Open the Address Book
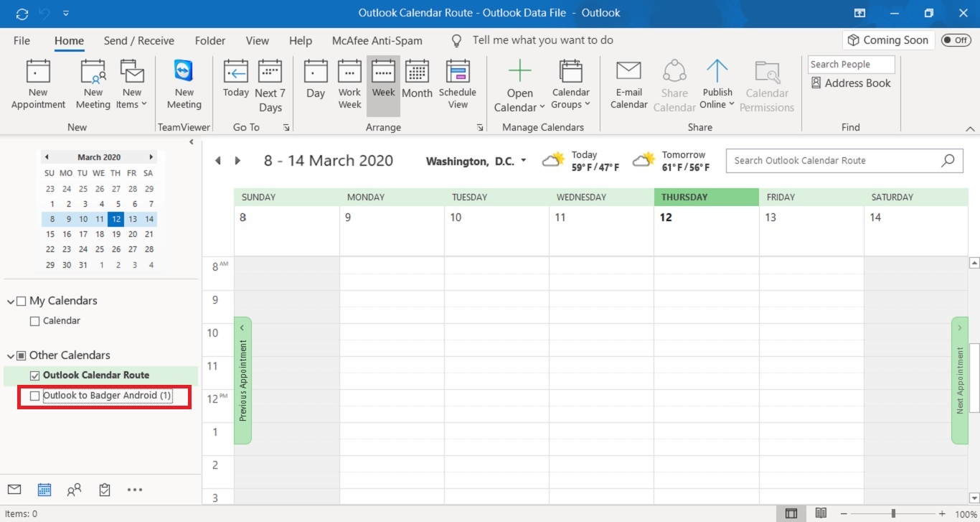The height and width of the screenshot is (522, 980). coord(851,83)
